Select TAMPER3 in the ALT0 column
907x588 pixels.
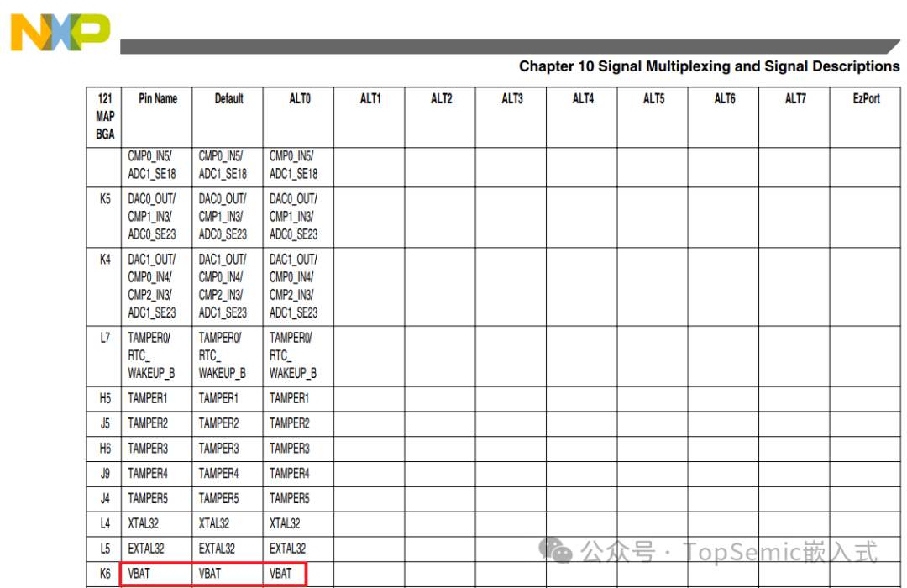(289, 448)
